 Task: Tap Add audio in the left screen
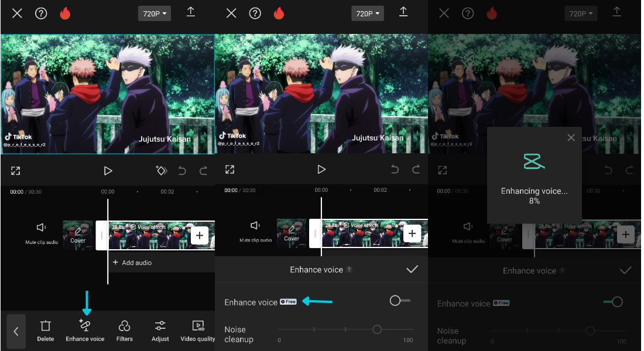pyautogui.click(x=132, y=263)
